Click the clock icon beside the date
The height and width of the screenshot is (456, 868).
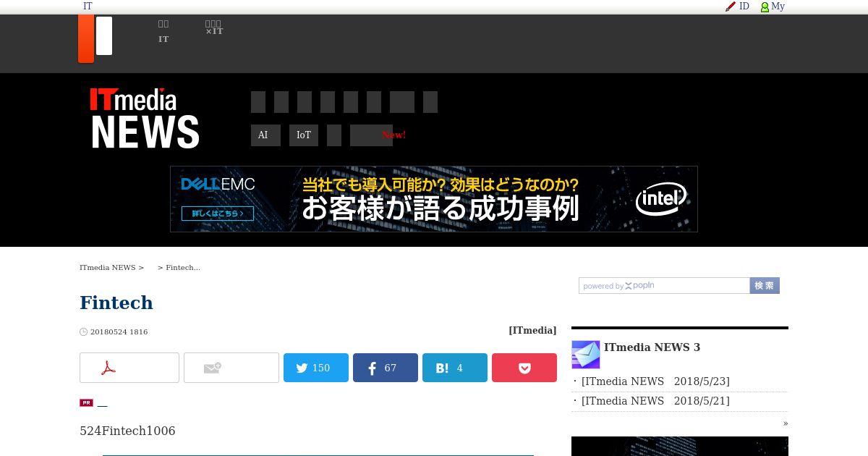click(x=84, y=332)
